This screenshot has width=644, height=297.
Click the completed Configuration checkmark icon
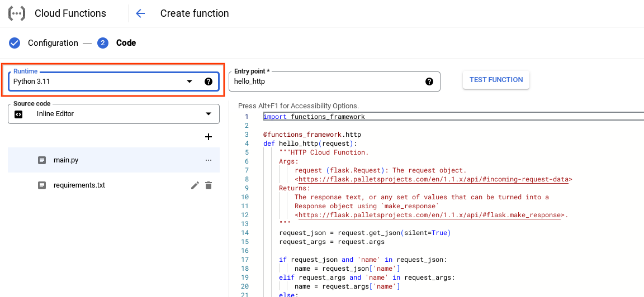pos(15,43)
